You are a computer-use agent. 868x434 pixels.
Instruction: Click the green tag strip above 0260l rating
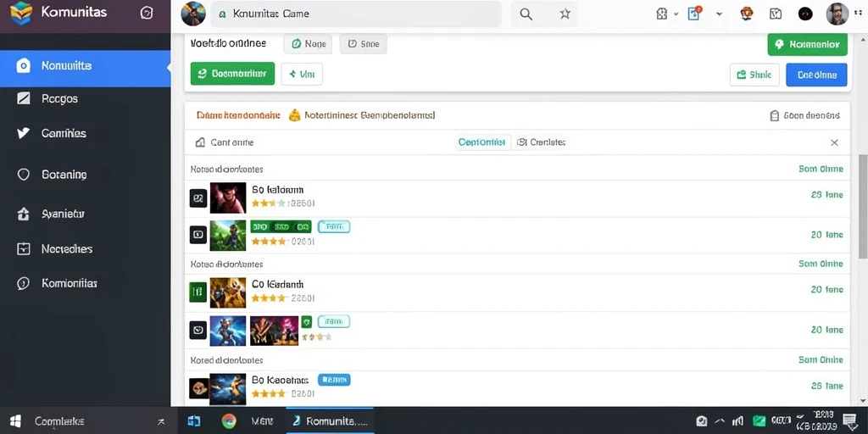pyautogui.click(x=281, y=226)
